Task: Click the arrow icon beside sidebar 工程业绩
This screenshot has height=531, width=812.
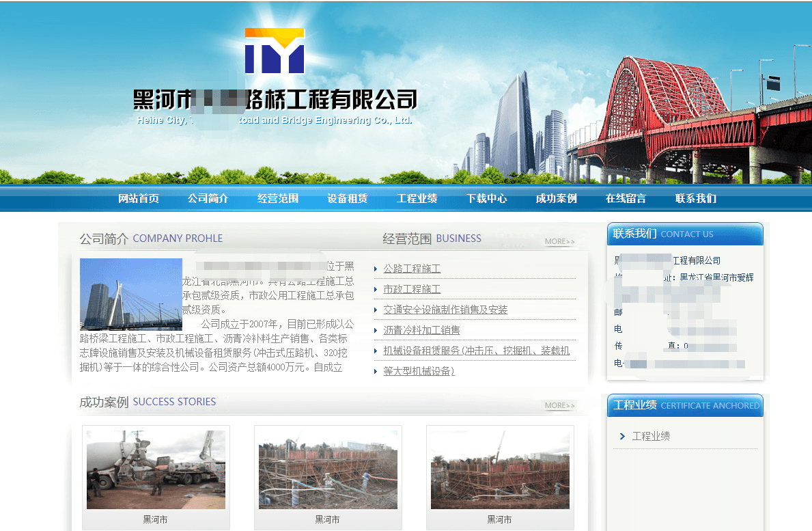Action: (x=622, y=436)
